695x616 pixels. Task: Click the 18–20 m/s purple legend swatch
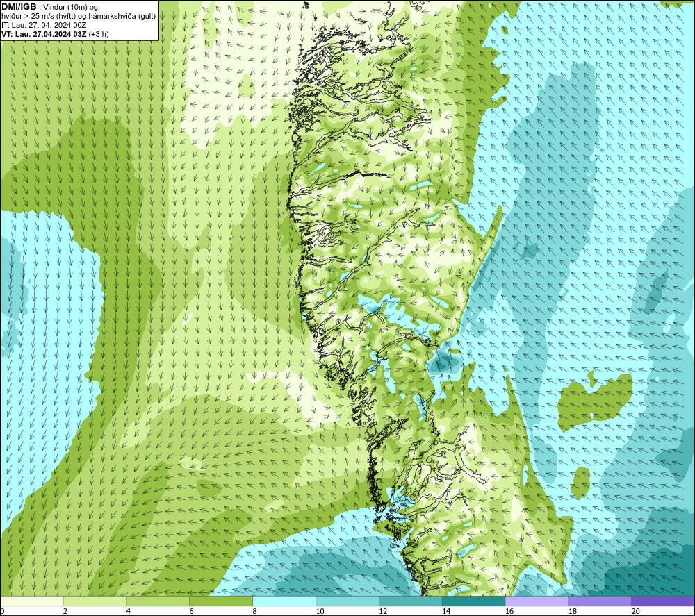[x=600, y=601]
